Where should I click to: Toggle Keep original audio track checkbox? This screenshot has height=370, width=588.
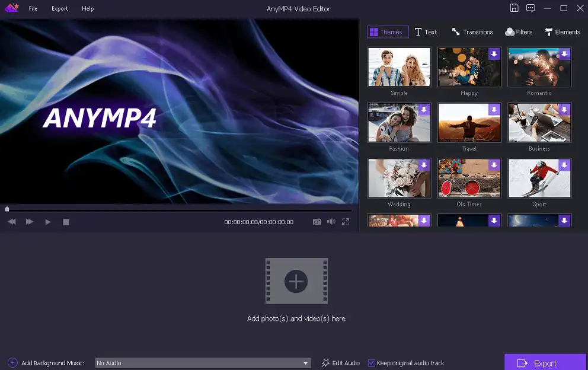coord(372,363)
